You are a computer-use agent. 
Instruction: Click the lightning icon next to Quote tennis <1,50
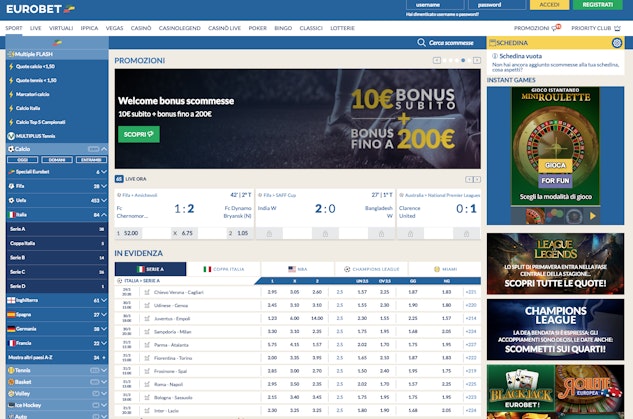(x=11, y=80)
